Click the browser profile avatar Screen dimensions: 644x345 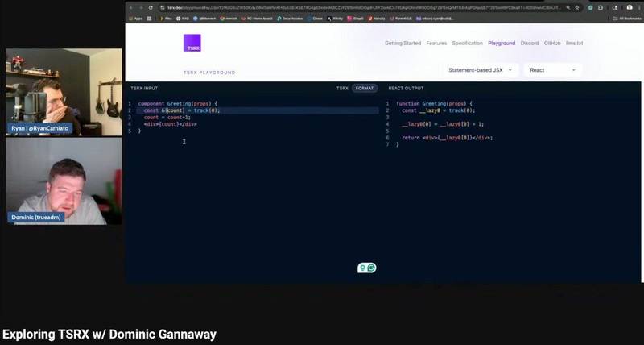(x=630, y=8)
